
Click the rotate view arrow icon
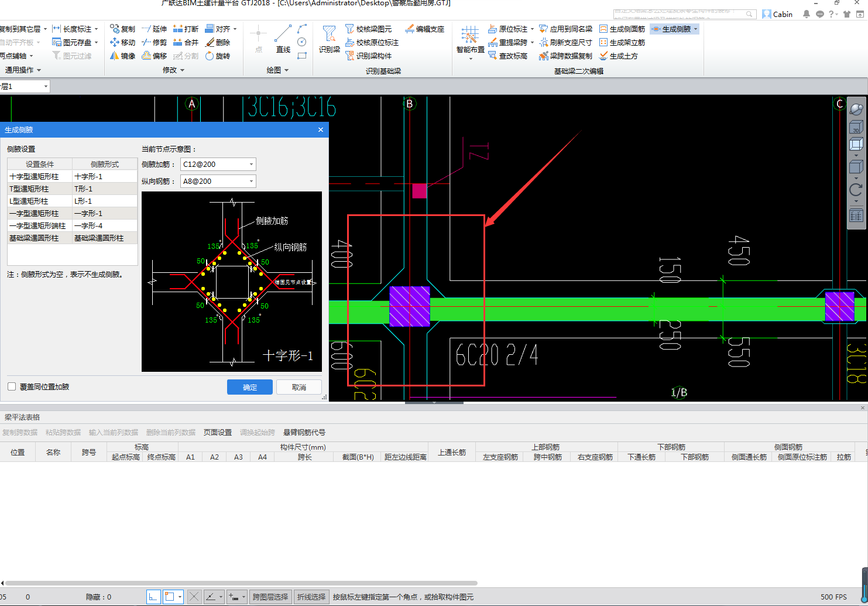tap(856, 189)
